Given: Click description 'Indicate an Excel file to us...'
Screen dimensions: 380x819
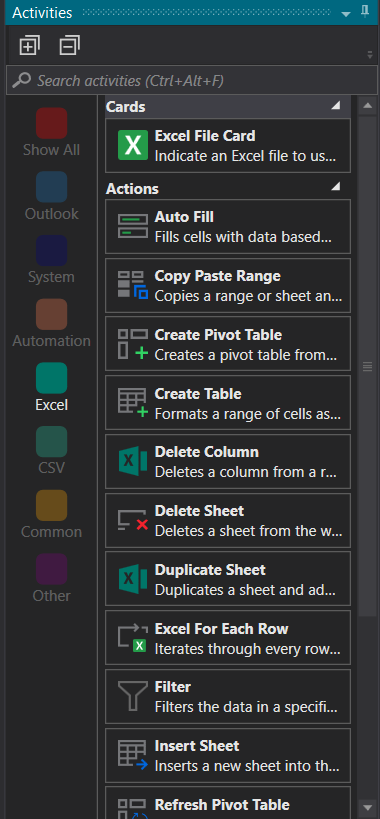Looking at the screenshot, I should [x=245, y=156].
